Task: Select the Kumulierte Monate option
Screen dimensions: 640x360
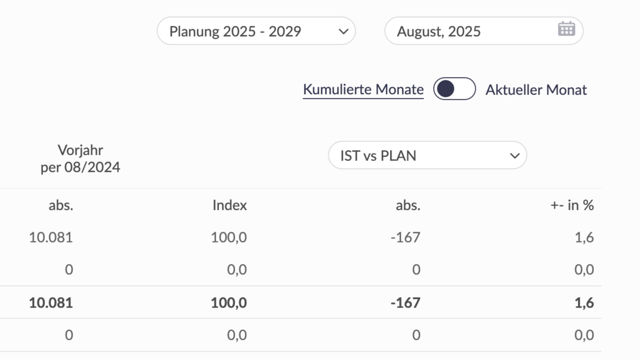Action: (363, 89)
